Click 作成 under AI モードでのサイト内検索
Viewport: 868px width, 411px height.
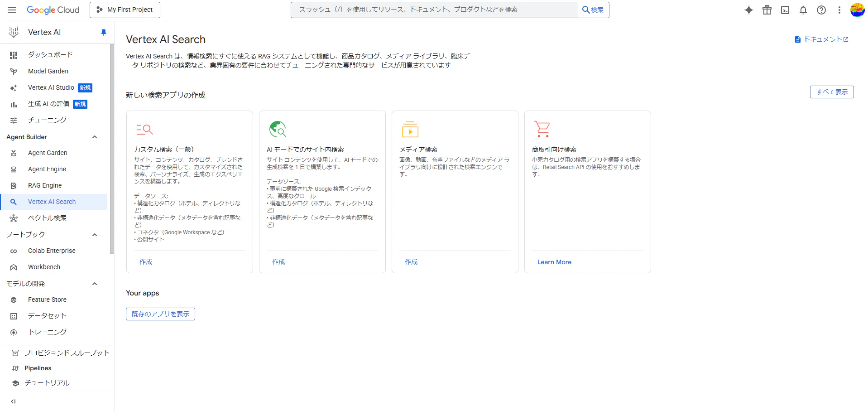(x=278, y=262)
